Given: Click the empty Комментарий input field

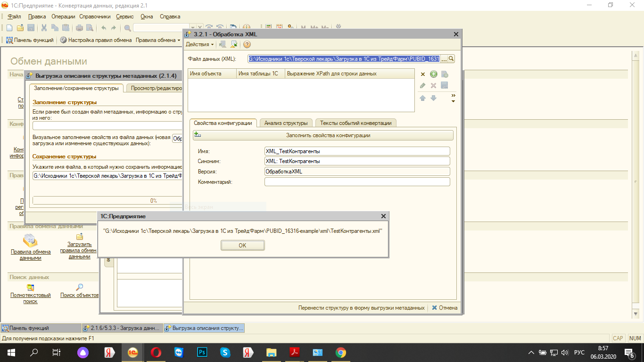Looking at the screenshot, I should coord(357,182).
